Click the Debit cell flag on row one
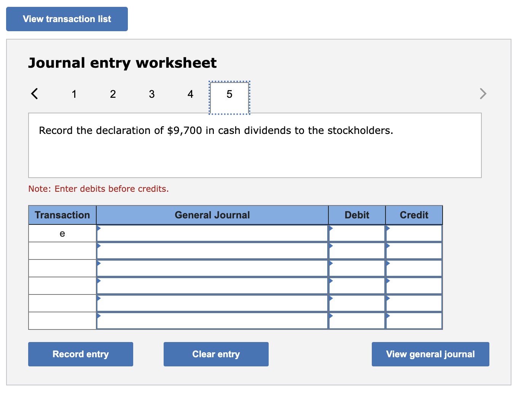 click(x=330, y=228)
